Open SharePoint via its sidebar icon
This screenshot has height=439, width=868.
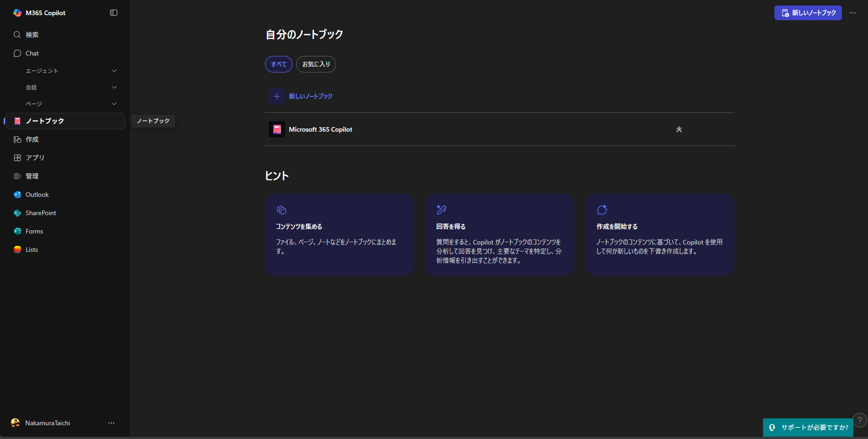point(17,213)
